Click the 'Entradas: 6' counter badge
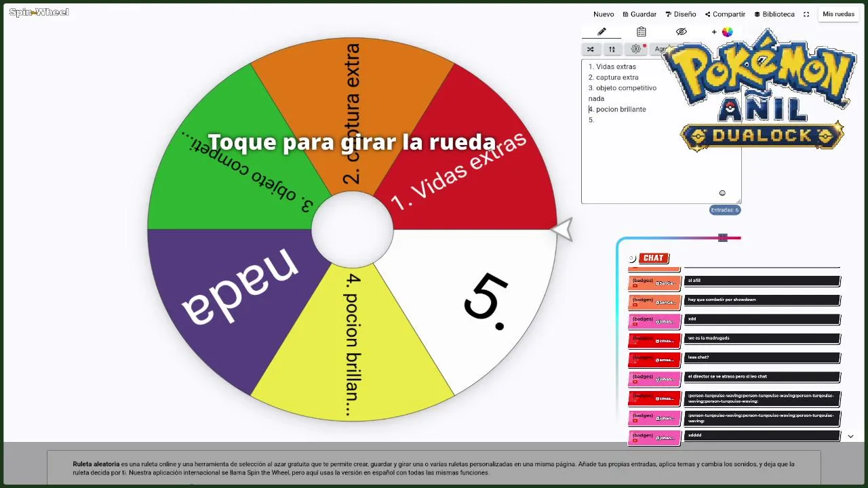868x488 pixels. point(725,210)
